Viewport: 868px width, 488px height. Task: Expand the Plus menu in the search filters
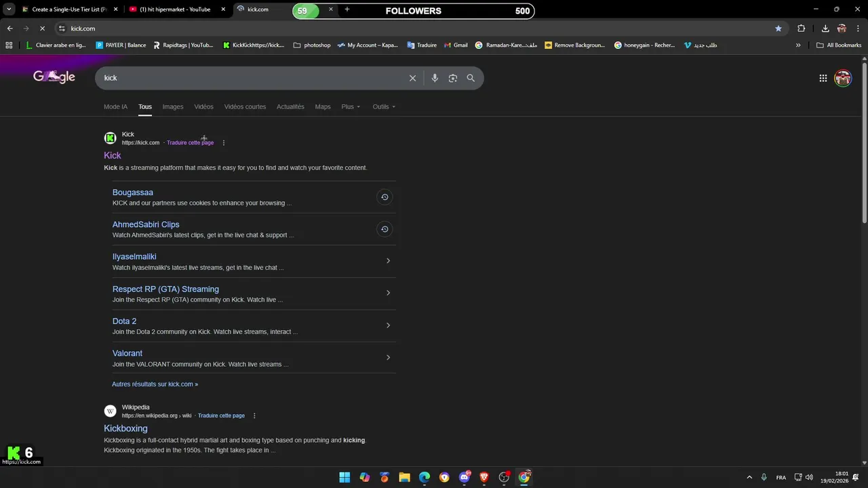pyautogui.click(x=351, y=106)
